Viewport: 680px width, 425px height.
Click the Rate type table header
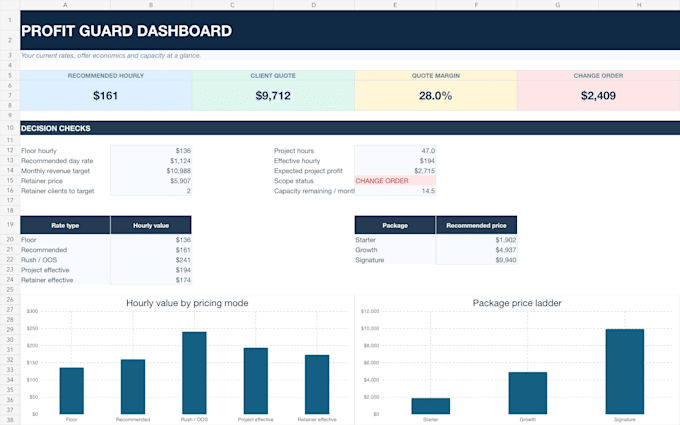[65, 226]
